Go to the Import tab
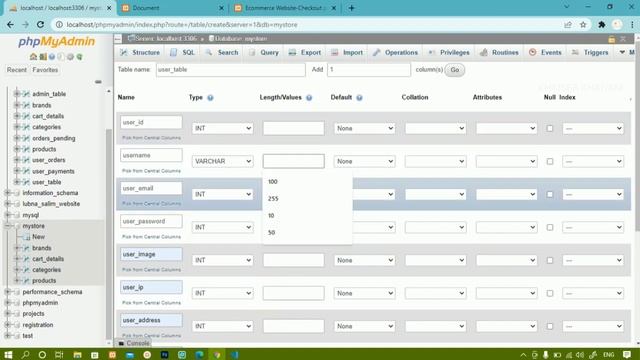This screenshot has width=640, height=360. tap(347, 52)
